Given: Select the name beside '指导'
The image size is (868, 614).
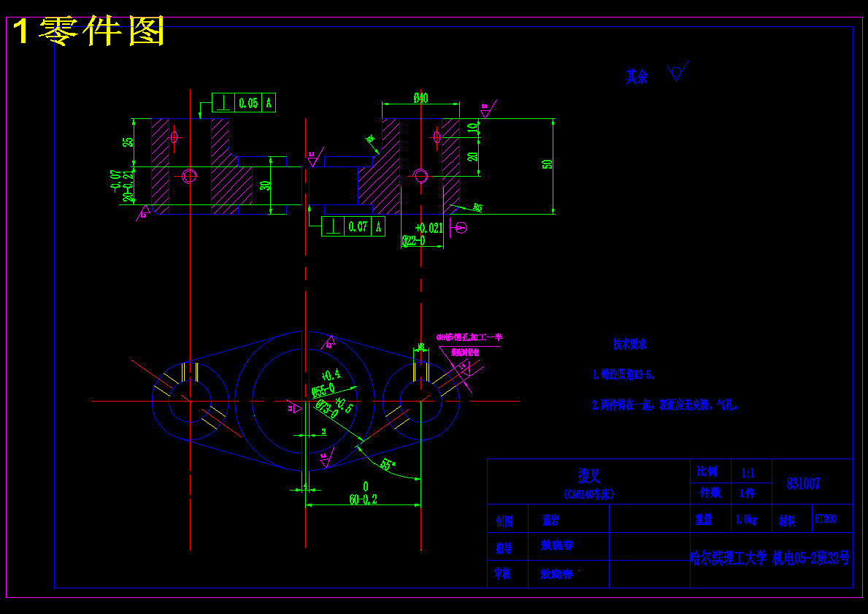Looking at the screenshot, I should click(x=558, y=545).
